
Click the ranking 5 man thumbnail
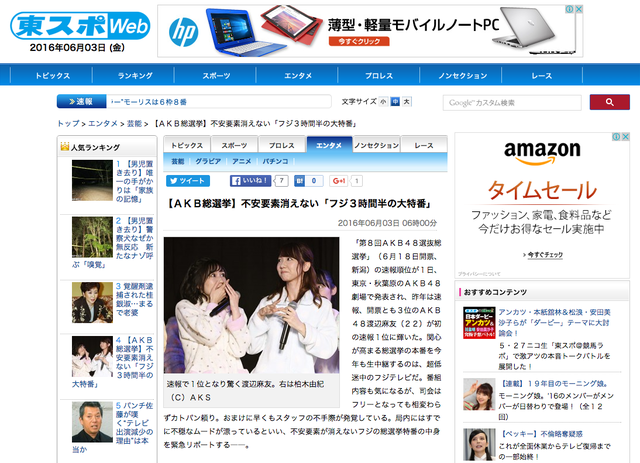92,422
